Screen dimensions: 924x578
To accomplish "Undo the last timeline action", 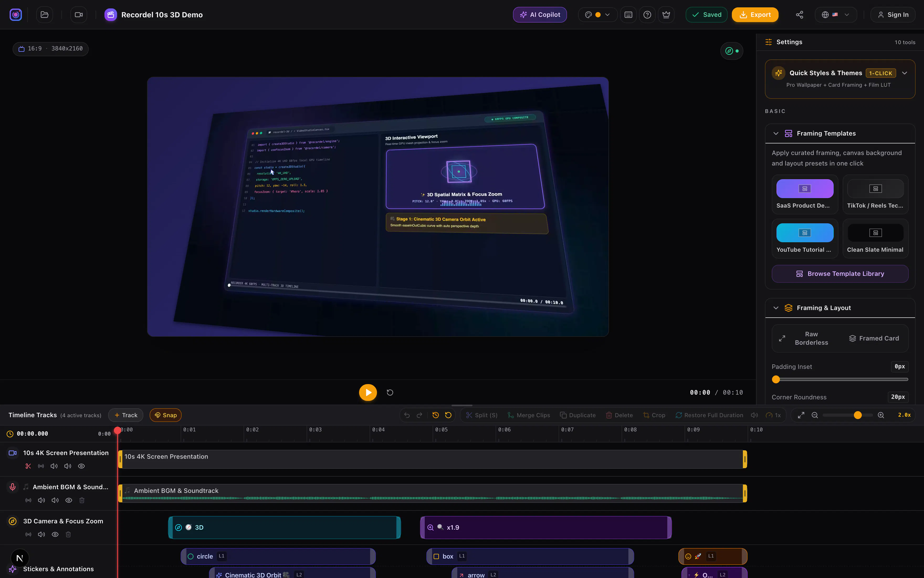I will click(407, 415).
